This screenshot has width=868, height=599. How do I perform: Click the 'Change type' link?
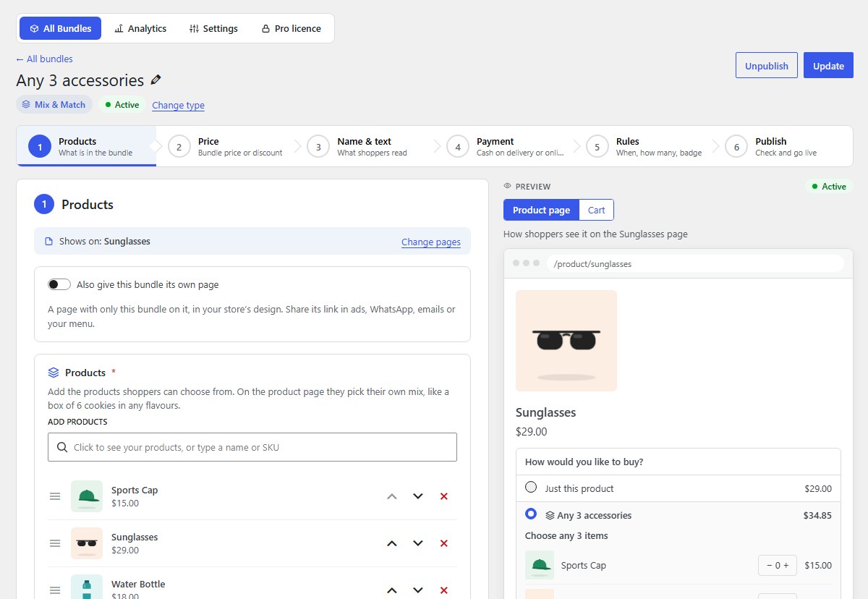click(178, 105)
